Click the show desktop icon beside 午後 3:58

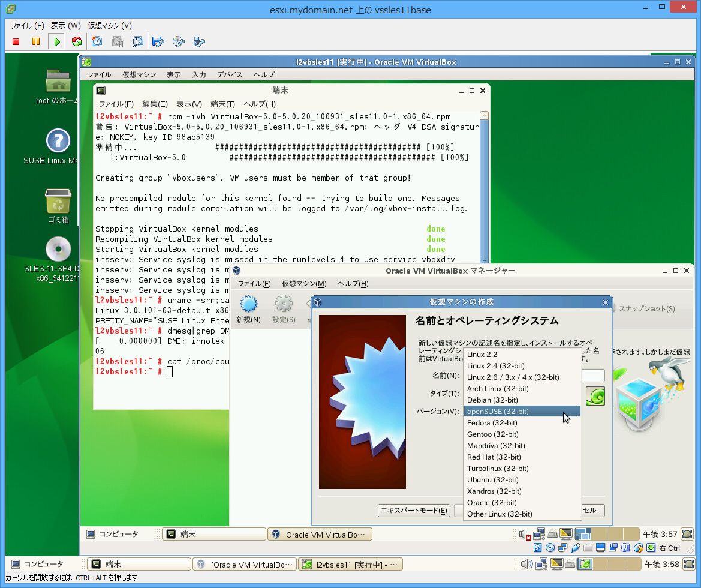(x=689, y=564)
